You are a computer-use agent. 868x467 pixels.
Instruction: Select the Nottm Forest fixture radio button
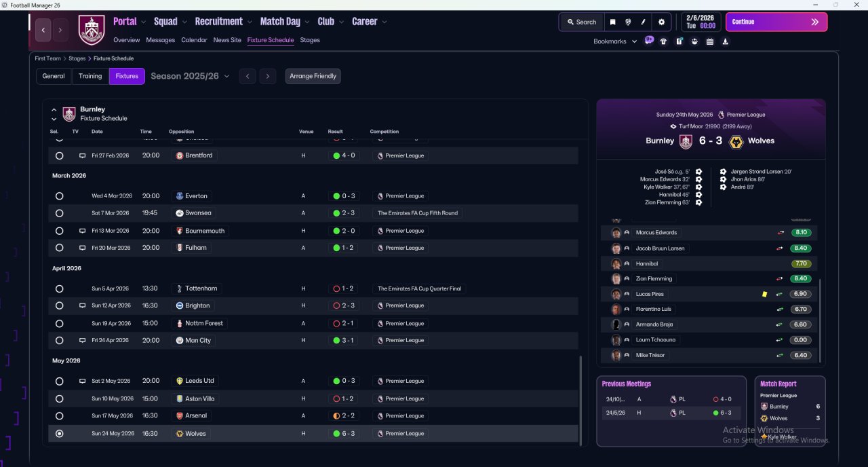60,323
